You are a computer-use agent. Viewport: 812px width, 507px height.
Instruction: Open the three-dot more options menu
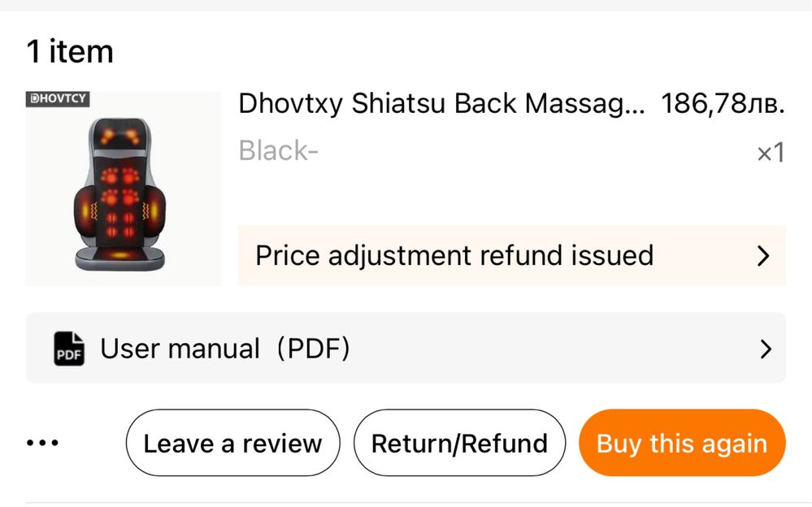[x=42, y=443]
